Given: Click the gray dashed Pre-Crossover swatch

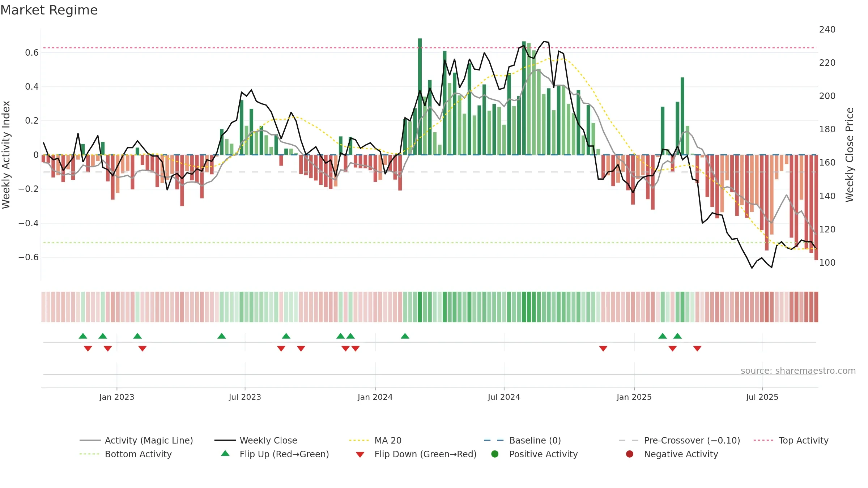Looking at the screenshot, I should coord(629,440).
